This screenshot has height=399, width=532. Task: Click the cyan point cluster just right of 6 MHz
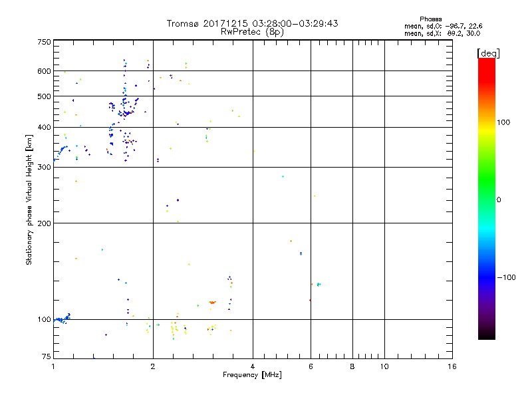point(319,285)
